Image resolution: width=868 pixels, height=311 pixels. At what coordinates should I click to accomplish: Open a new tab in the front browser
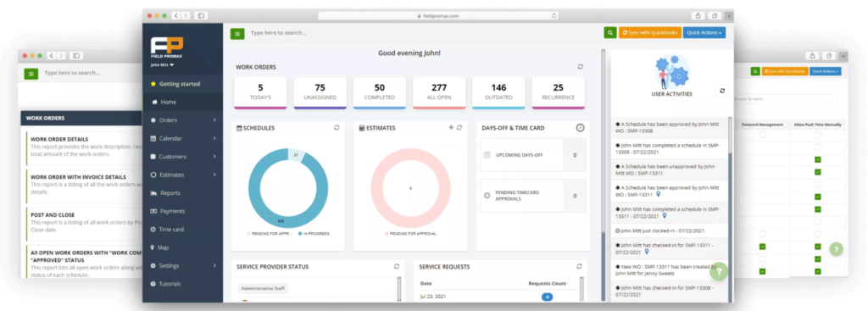pos(728,16)
